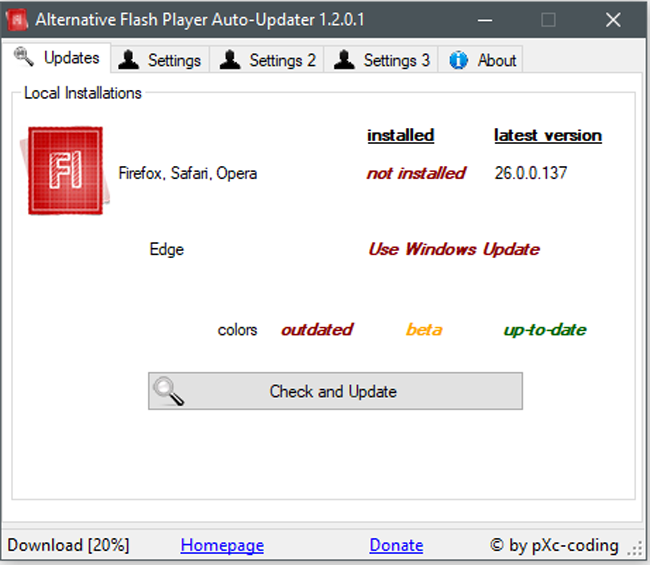Click the 'Firefox, Safari, Opera' label
Screen dimensions: 650x565
188,173
